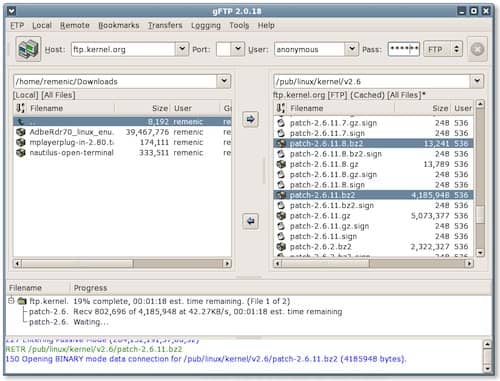The image size is (500, 381).
Task: Click the remote list vertical scrollbar thumb
Action: (x=480, y=215)
